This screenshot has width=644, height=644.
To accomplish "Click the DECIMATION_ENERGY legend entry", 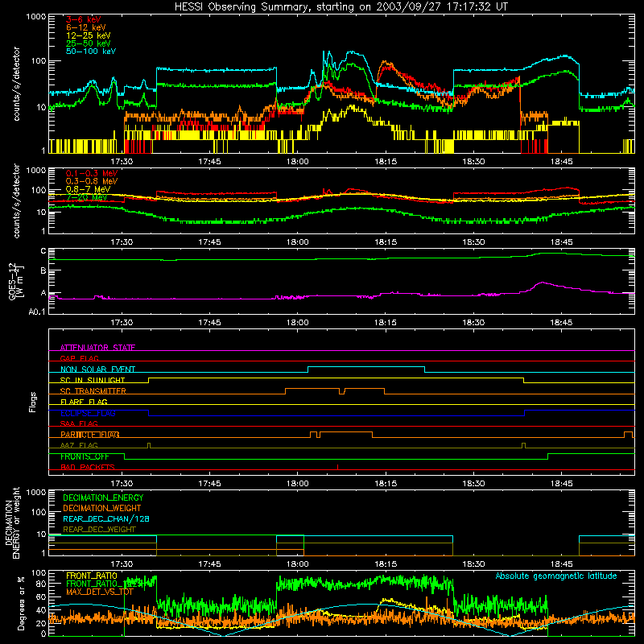I will (x=103, y=497).
